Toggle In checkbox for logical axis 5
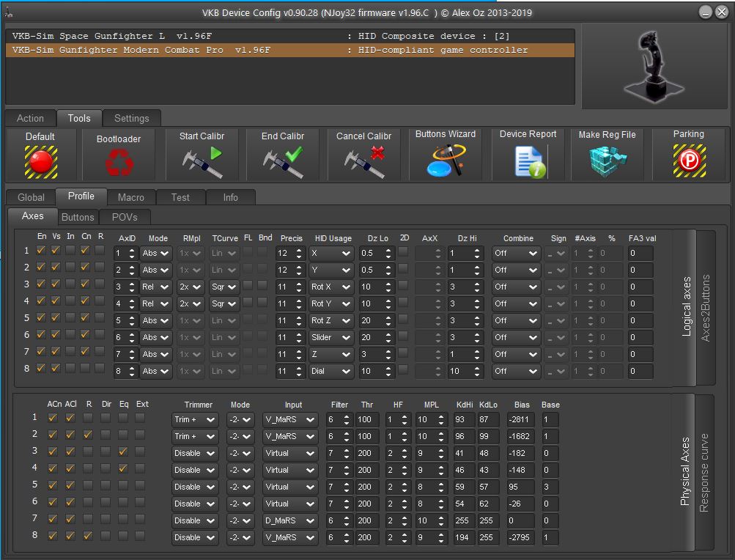 tap(70, 317)
